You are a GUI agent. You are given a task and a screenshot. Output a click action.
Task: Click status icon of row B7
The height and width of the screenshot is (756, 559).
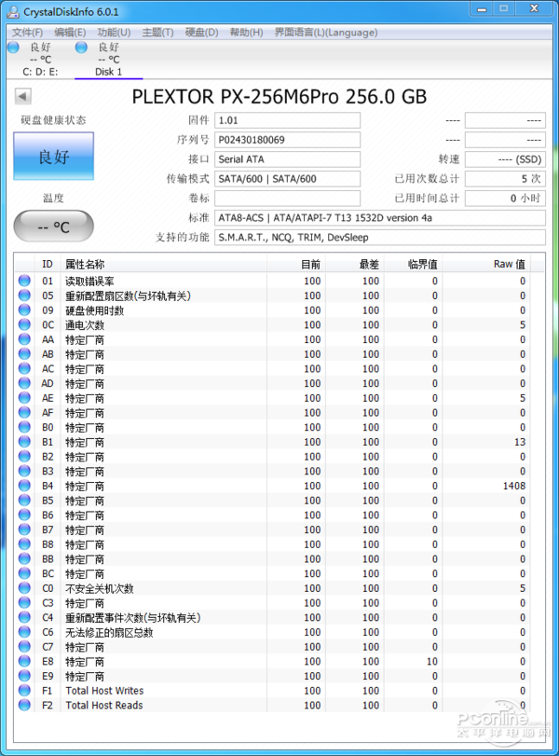(x=24, y=529)
